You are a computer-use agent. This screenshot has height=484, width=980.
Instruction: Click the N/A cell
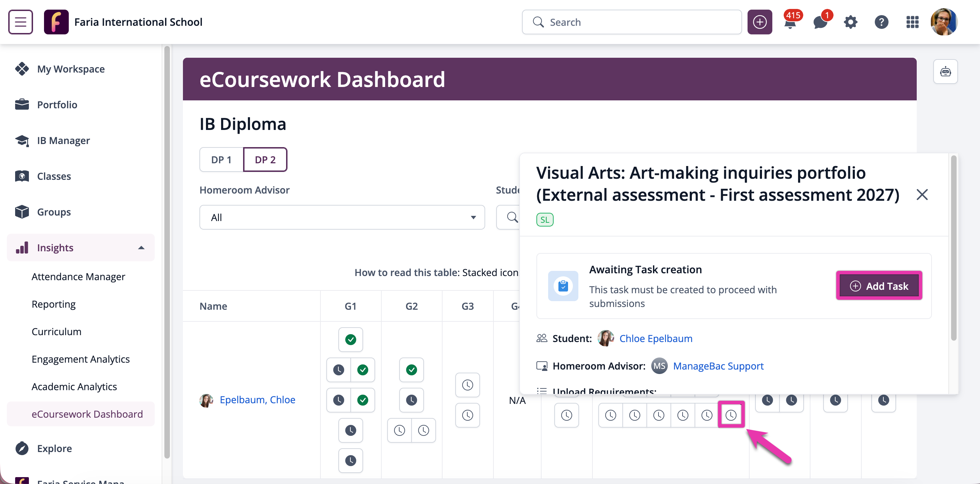(x=517, y=400)
